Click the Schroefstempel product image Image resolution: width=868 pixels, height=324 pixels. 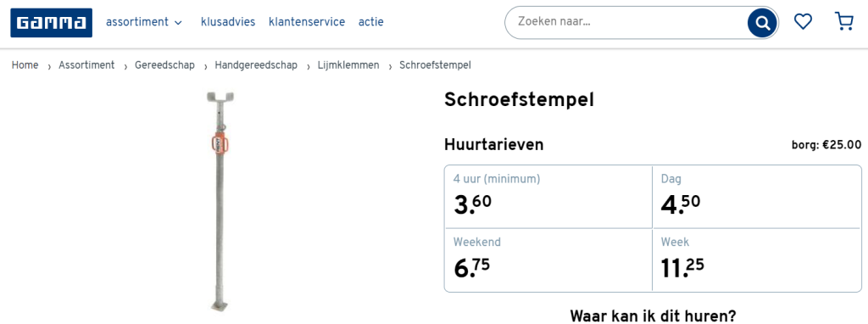tap(220, 202)
